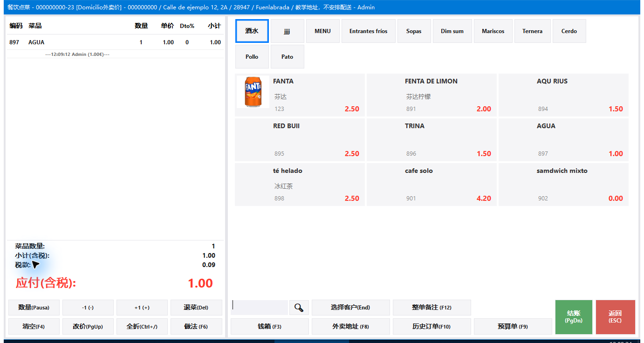Add TRINA drink to the order

(432, 140)
